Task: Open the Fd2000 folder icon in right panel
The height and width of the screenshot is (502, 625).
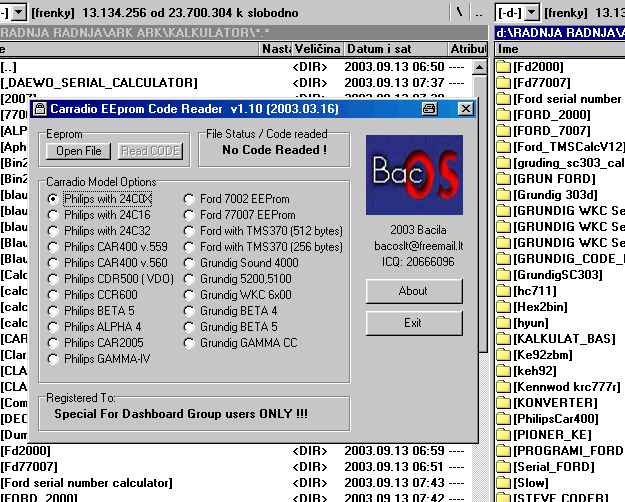Action: coord(504,67)
